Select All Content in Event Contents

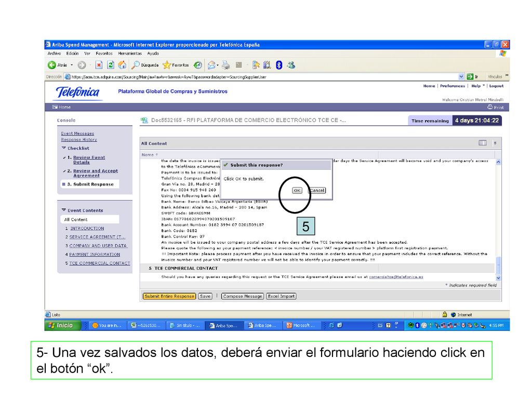point(90,220)
